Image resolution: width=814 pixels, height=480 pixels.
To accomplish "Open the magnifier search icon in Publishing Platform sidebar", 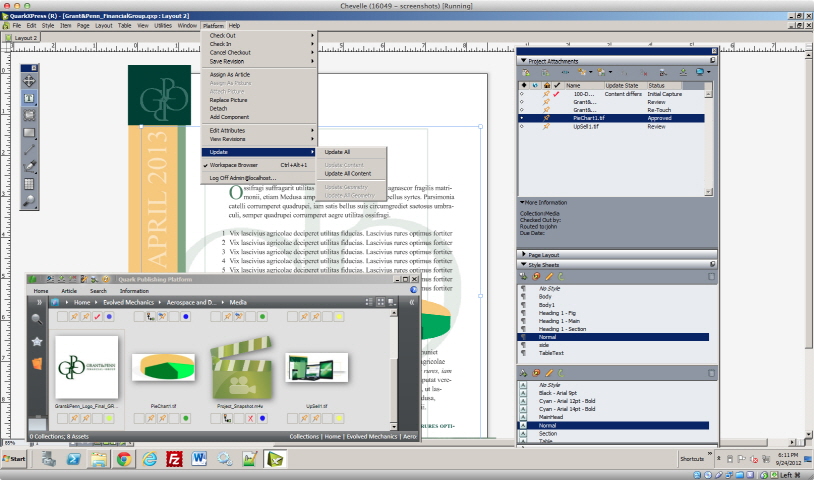I will click(37, 319).
